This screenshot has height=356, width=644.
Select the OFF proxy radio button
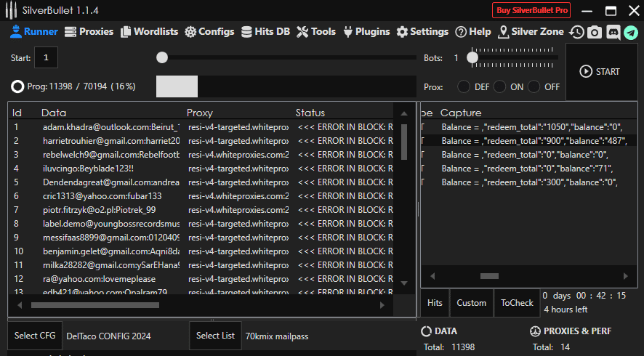point(534,86)
